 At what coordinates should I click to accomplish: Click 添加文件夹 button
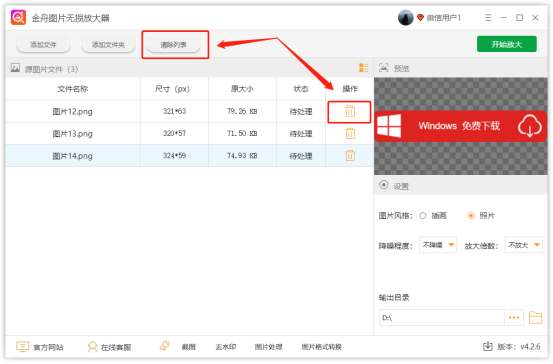[x=108, y=45]
